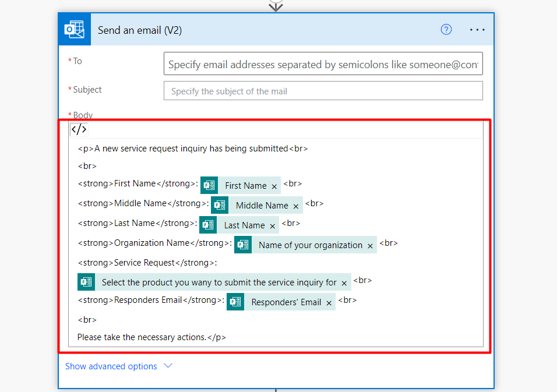Click Forms icon on First Name token
The image size is (557, 392).
click(209, 185)
